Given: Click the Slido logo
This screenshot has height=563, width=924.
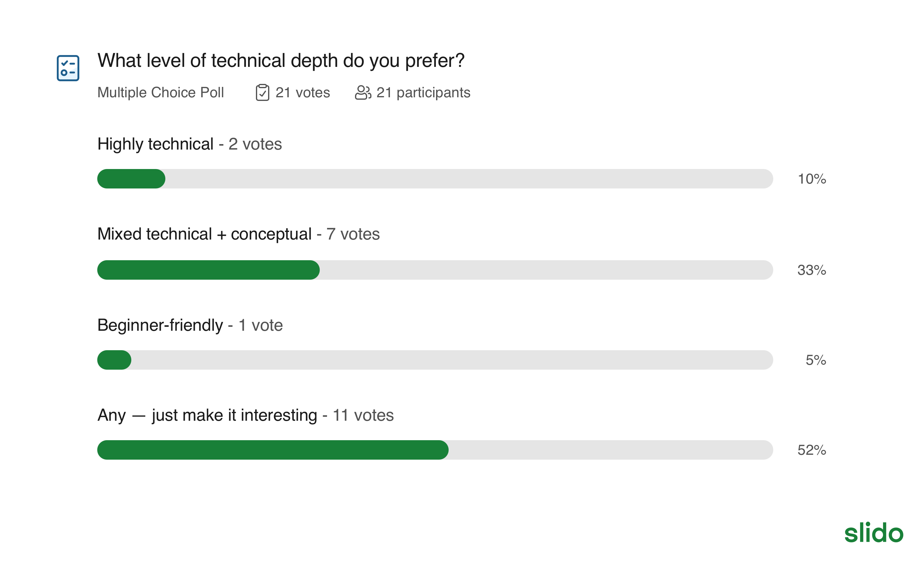Looking at the screenshot, I should pyautogui.click(x=873, y=533).
